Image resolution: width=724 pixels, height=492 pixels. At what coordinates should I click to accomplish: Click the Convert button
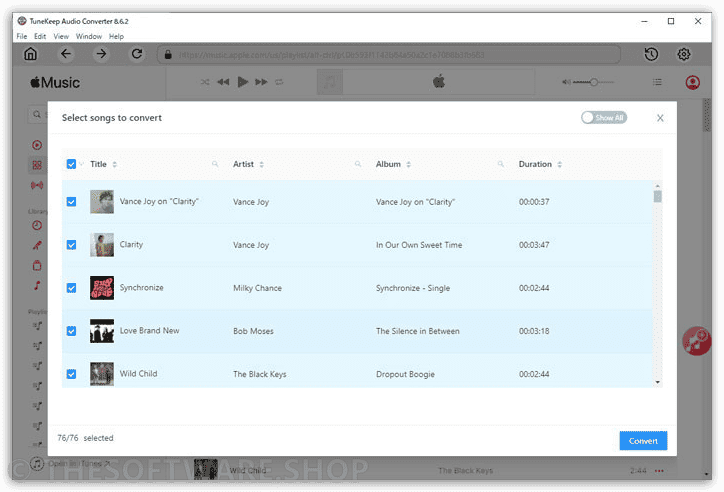[x=643, y=441]
